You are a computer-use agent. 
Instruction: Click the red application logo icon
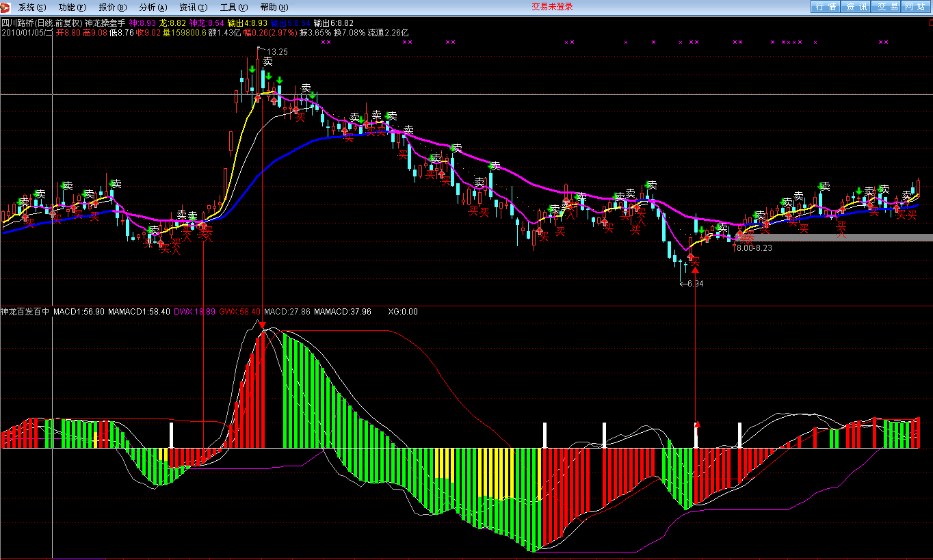click(x=6, y=7)
